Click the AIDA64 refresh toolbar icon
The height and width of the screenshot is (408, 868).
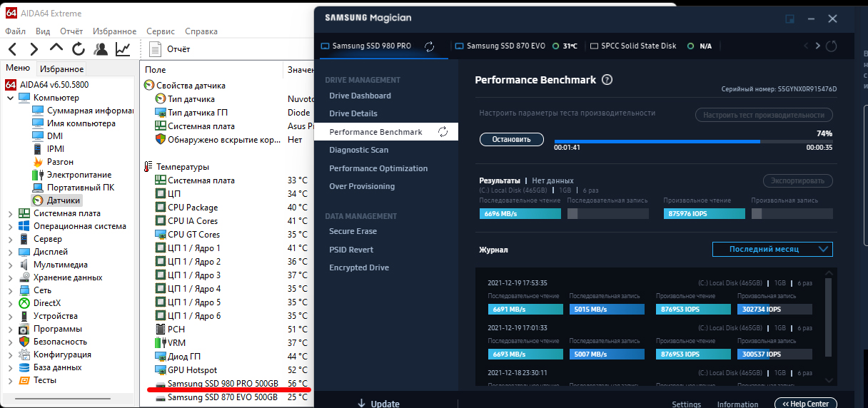coord(79,49)
